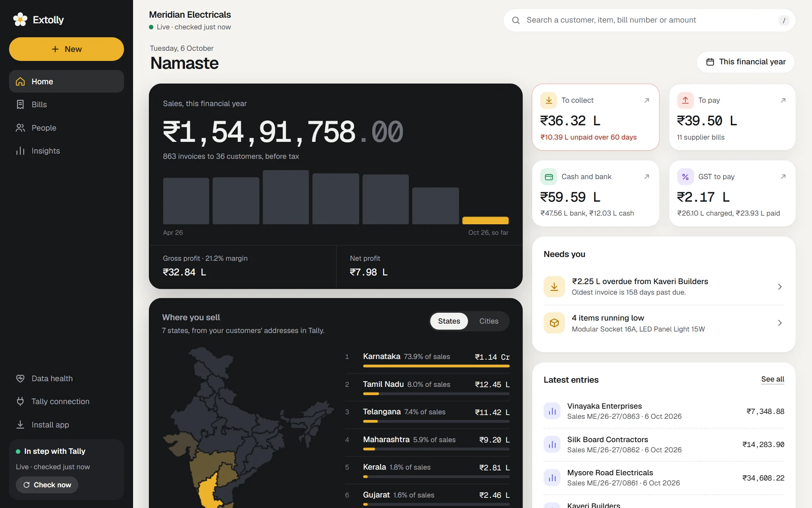Click the slash shortcut key badge in search
This screenshot has width=812, height=508.
click(x=784, y=20)
